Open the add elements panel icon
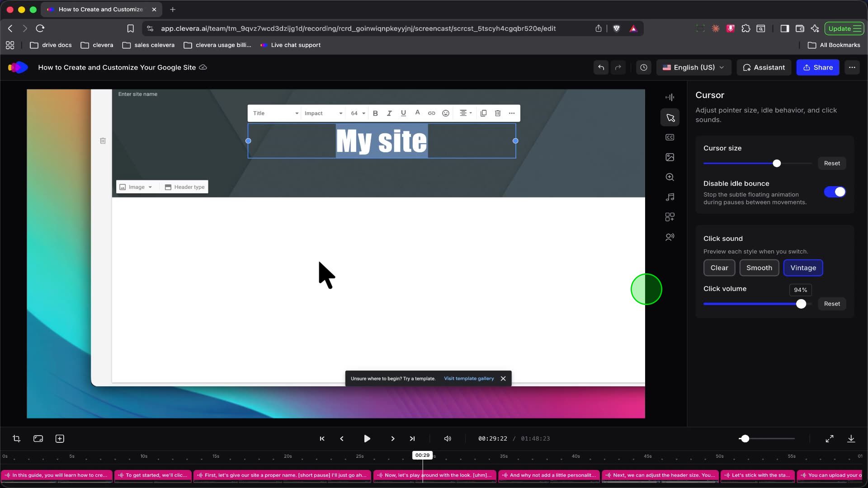This screenshot has height=488, width=868. pyautogui.click(x=670, y=217)
